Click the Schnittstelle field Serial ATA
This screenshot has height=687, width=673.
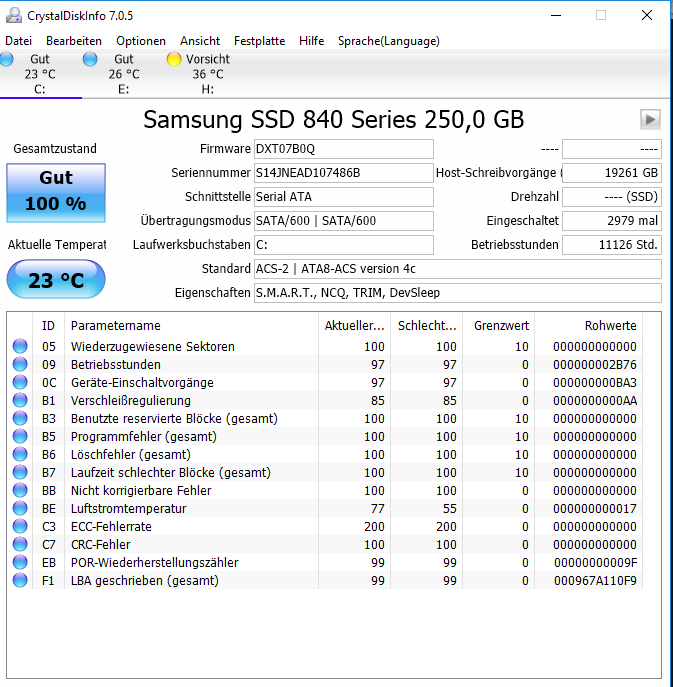point(344,197)
